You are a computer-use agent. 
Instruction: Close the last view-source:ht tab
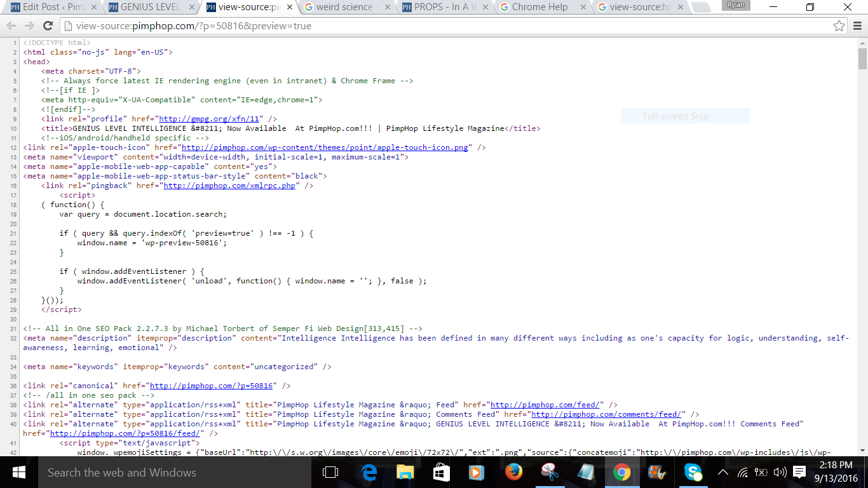[680, 8]
